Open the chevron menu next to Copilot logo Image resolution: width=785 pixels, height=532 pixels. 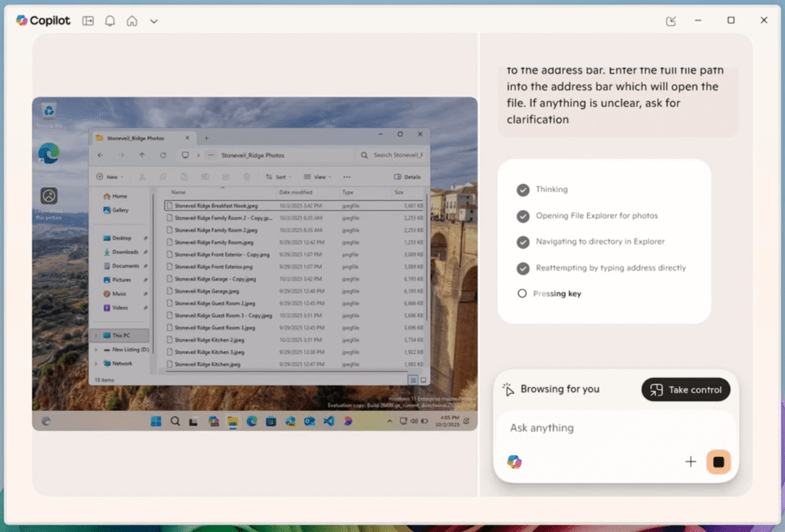click(x=153, y=21)
